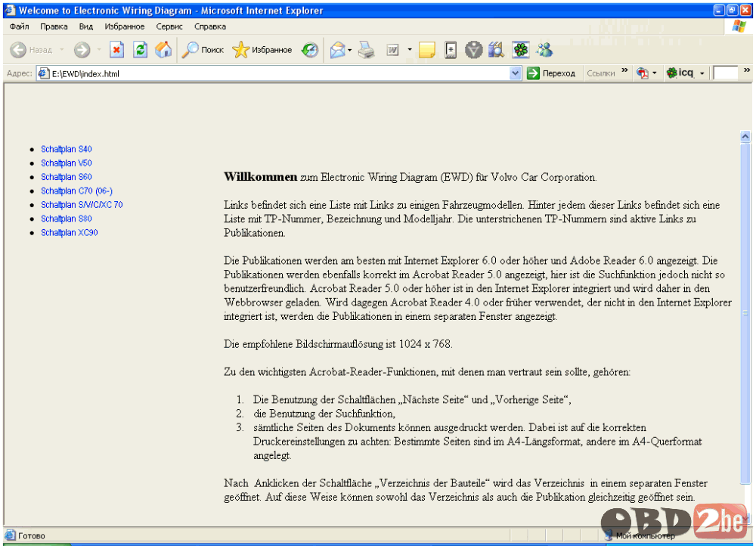Image resolution: width=756 pixels, height=546 pixels.
Task: Click the status bar page icon
Action: [x=10, y=535]
